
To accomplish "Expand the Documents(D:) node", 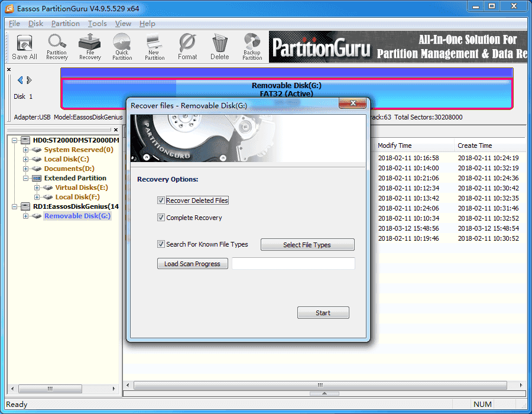I will pyautogui.click(x=26, y=169).
